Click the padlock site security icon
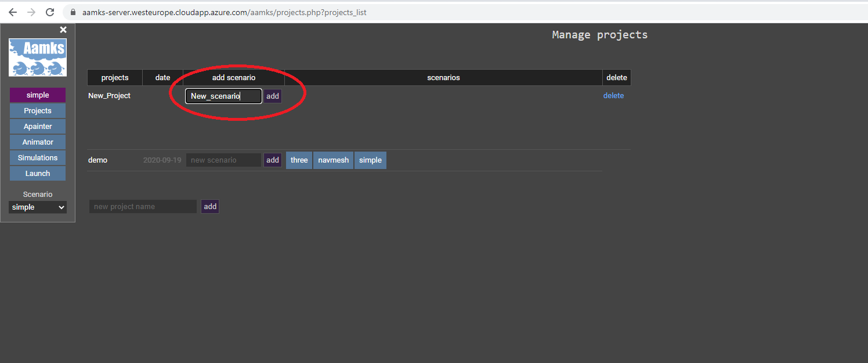The width and height of the screenshot is (868, 363). tap(73, 12)
